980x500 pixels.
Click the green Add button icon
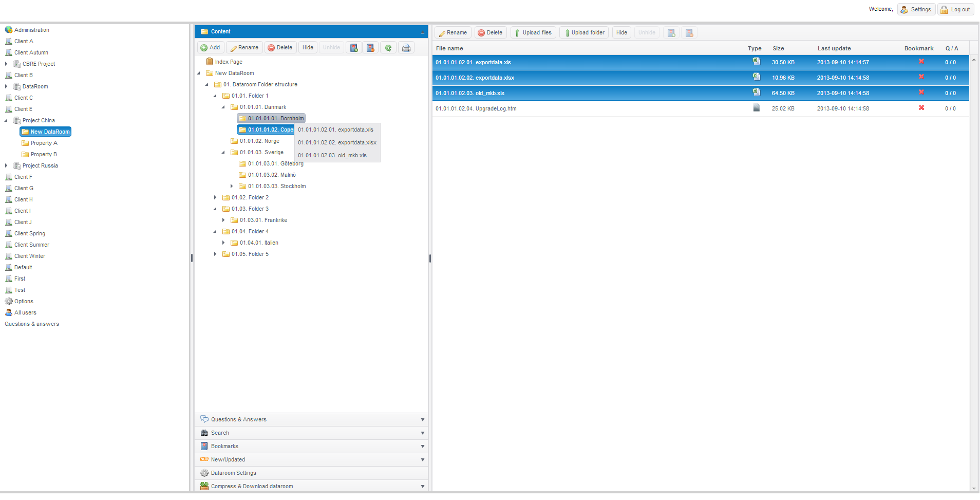[204, 48]
